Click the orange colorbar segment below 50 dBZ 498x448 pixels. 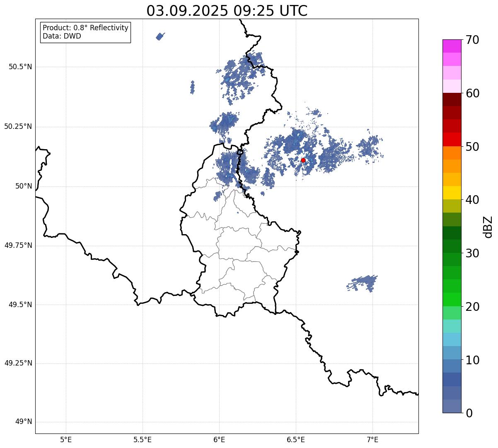[452, 153]
